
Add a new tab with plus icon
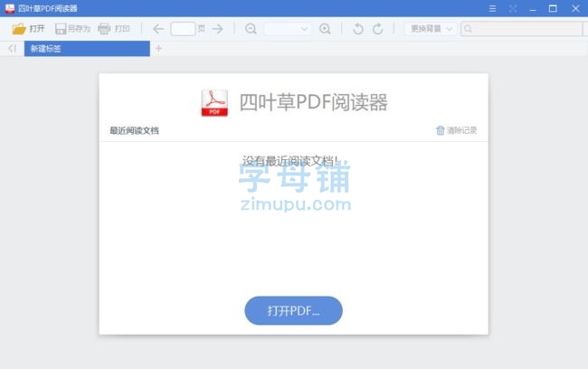[x=158, y=48]
